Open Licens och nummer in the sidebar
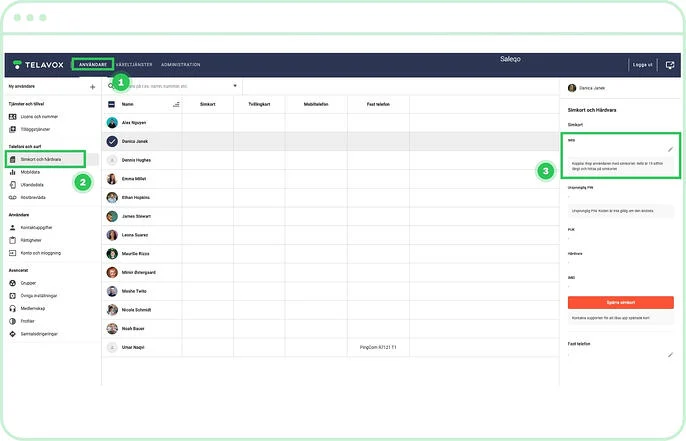 tap(34, 116)
